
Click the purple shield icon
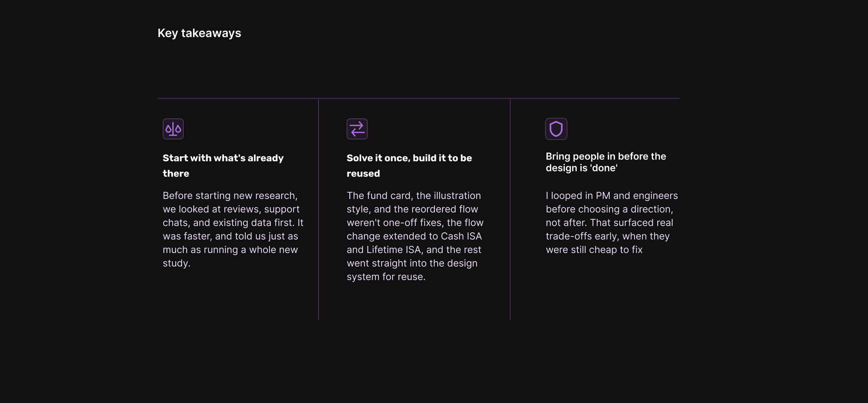556,129
